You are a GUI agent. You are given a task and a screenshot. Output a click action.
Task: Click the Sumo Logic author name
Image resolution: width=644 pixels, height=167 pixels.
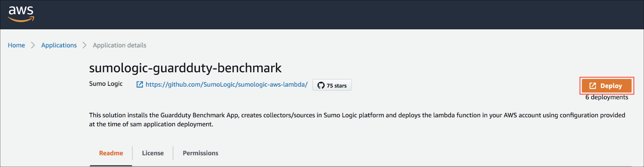tap(106, 84)
